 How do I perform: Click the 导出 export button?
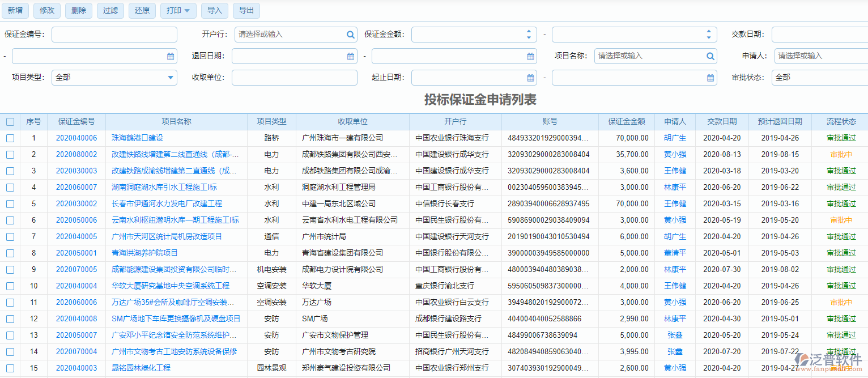coord(246,10)
